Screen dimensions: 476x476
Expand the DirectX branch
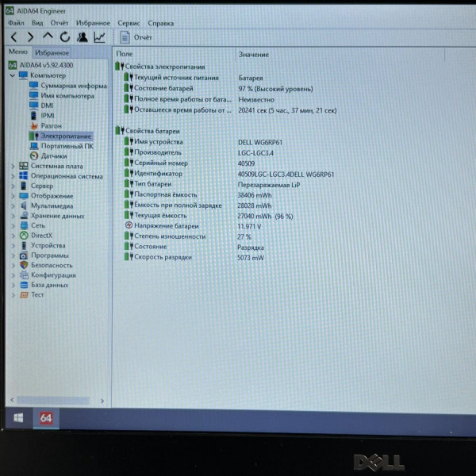pyautogui.click(x=13, y=236)
